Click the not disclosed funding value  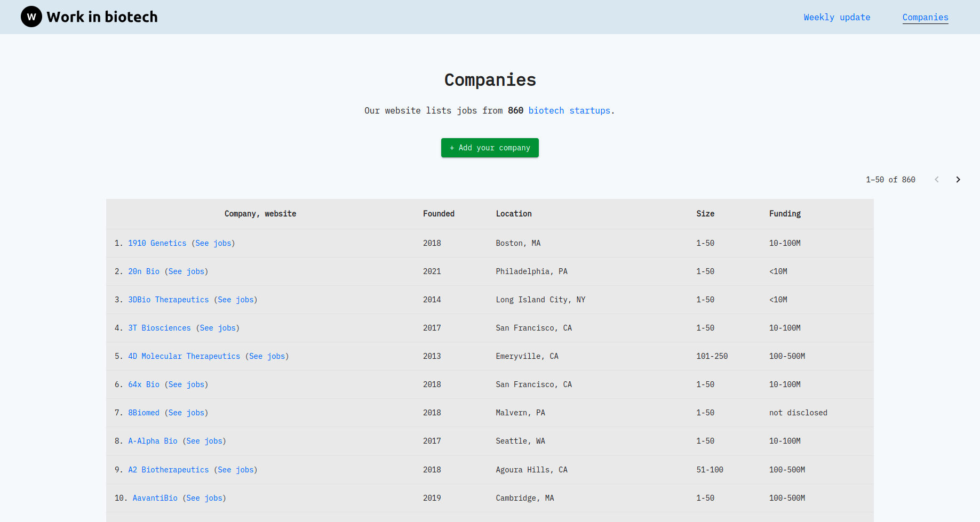(x=798, y=413)
